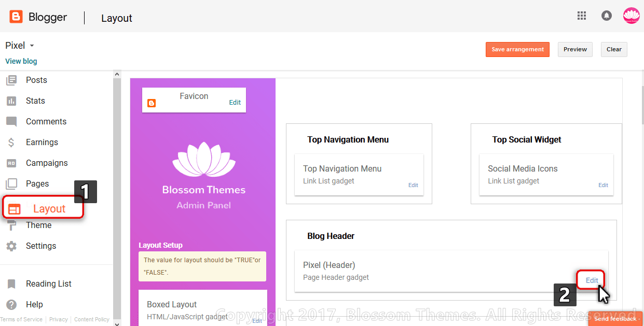Image resolution: width=644 pixels, height=326 pixels.
Task: Open the Terms of Service link
Action: pos(21,319)
